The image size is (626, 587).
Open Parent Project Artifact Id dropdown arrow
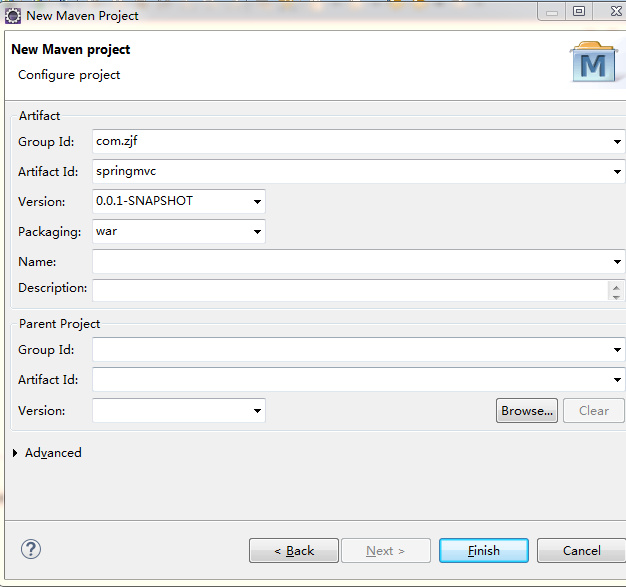[617, 380]
